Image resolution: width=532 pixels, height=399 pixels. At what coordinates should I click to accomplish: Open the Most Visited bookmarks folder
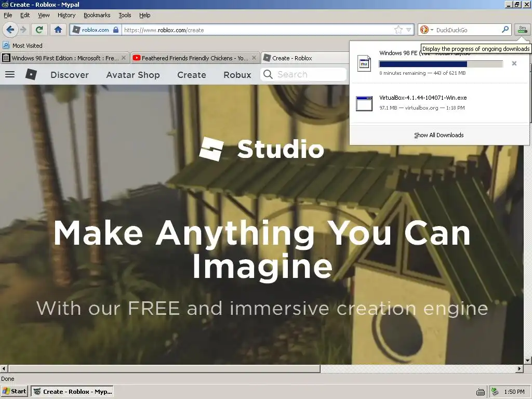pyautogui.click(x=23, y=46)
